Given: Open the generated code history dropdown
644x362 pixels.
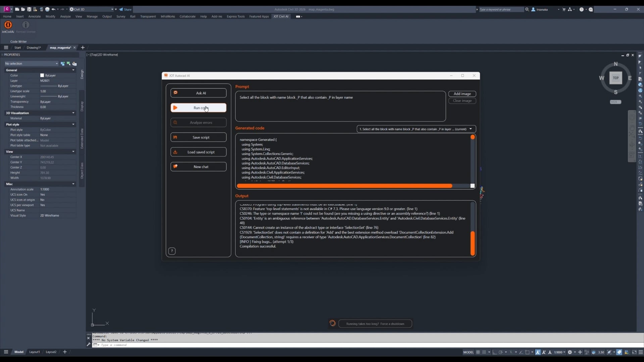Looking at the screenshot, I should point(416,129).
